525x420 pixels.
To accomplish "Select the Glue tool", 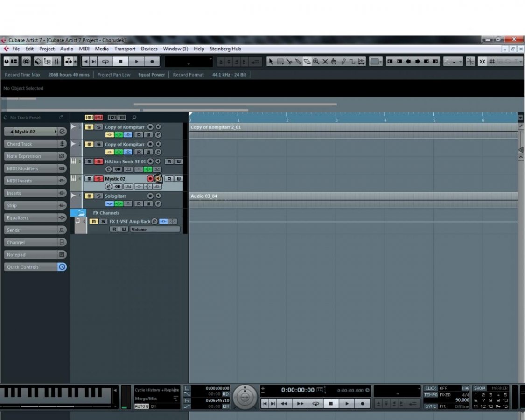I will tap(298, 62).
